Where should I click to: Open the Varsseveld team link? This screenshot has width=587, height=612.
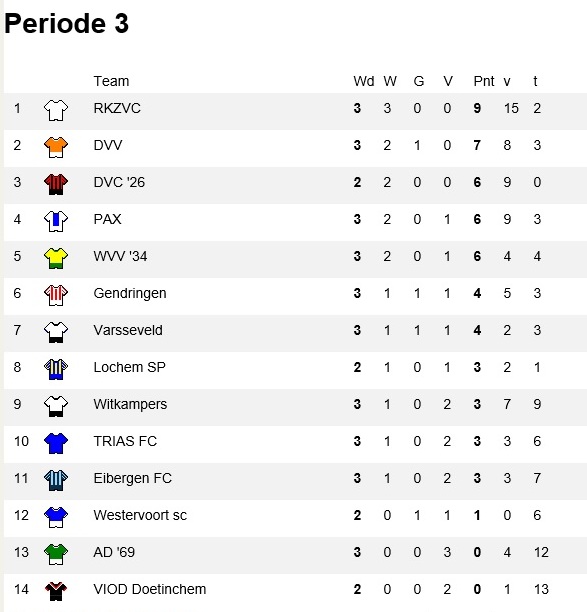coord(128,330)
